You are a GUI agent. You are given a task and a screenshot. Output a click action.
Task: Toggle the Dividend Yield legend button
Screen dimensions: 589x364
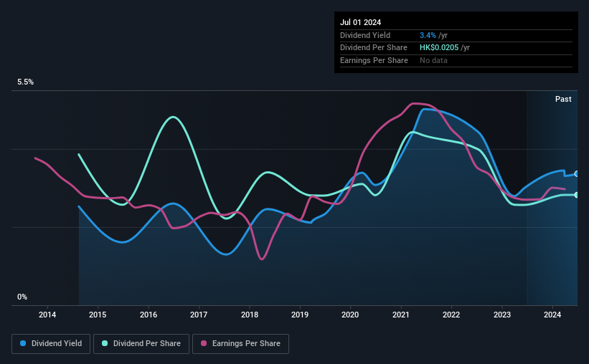click(x=51, y=344)
